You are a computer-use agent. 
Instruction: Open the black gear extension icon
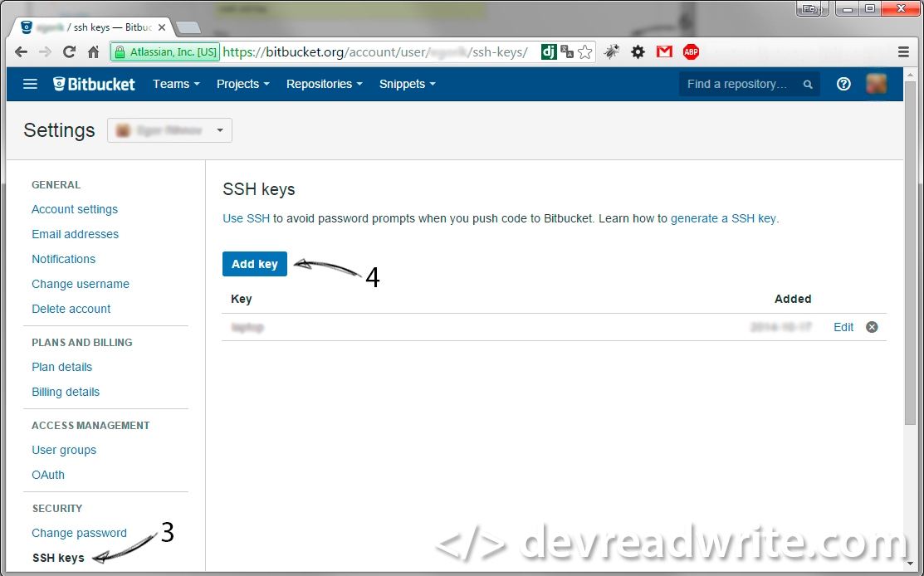(x=638, y=51)
